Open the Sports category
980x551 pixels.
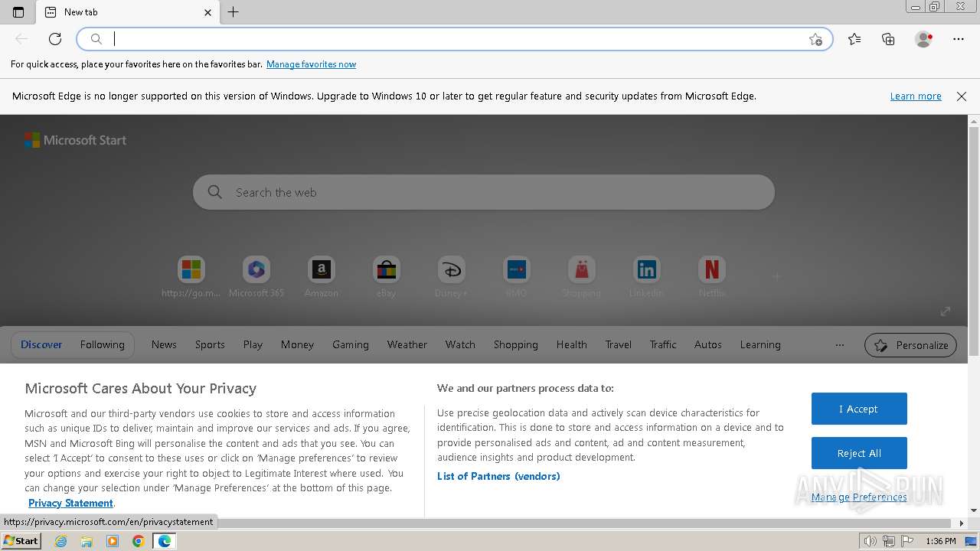pos(210,344)
